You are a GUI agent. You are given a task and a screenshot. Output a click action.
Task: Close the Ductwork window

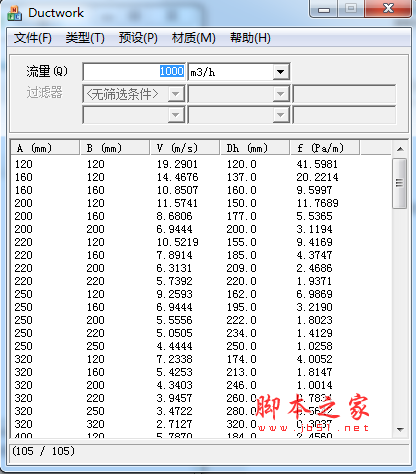tap(388, 8)
